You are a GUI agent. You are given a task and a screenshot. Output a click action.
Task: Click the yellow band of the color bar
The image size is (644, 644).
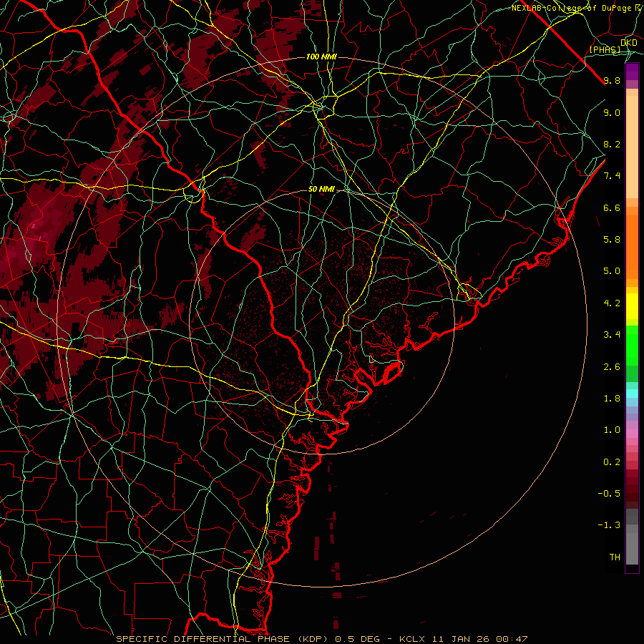pyautogui.click(x=632, y=306)
